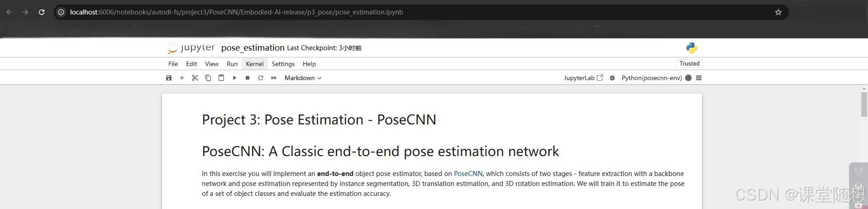Open the Markdown cell type dropdown
Screen dimensions: 868x209
[x=303, y=78]
